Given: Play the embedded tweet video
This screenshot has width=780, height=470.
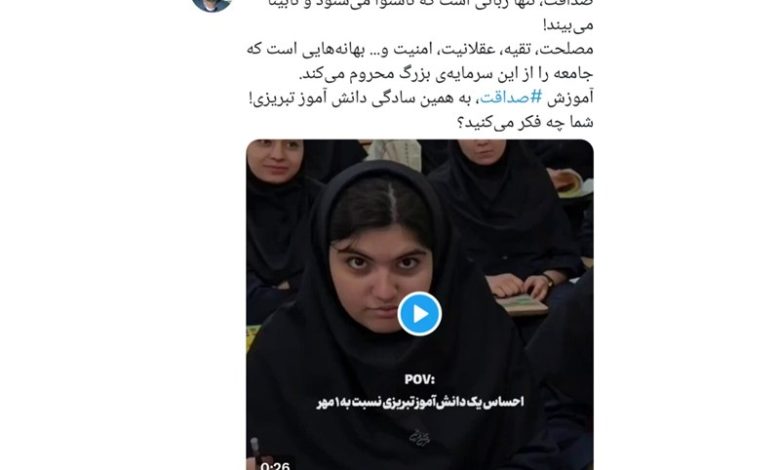Looking at the screenshot, I should (419, 314).
